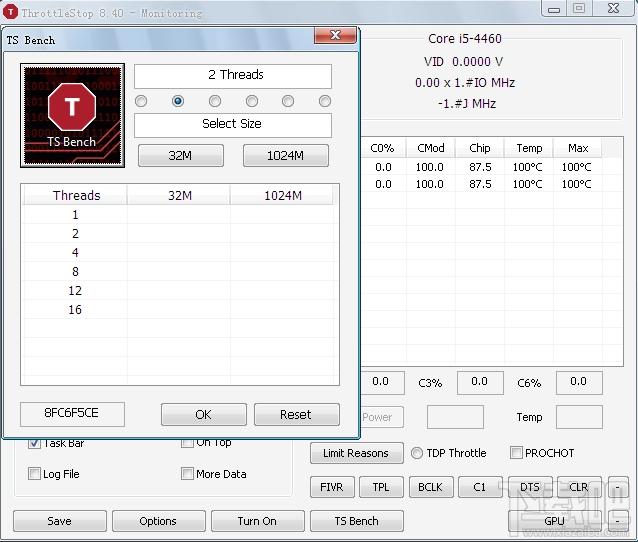
Task: Enable the More Data checkbox
Action: (188, 474)
